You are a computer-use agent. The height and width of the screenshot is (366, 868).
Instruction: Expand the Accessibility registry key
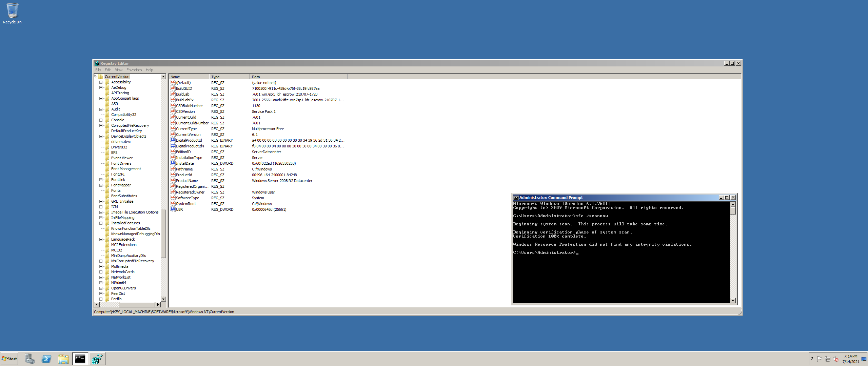(101, 82)
